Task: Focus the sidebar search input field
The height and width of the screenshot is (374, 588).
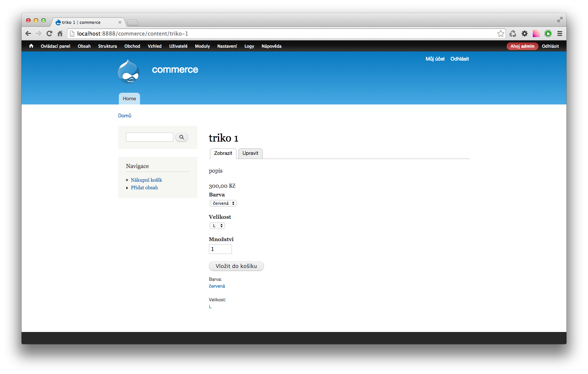Action: pyautogui.click(x=149, y=137)
